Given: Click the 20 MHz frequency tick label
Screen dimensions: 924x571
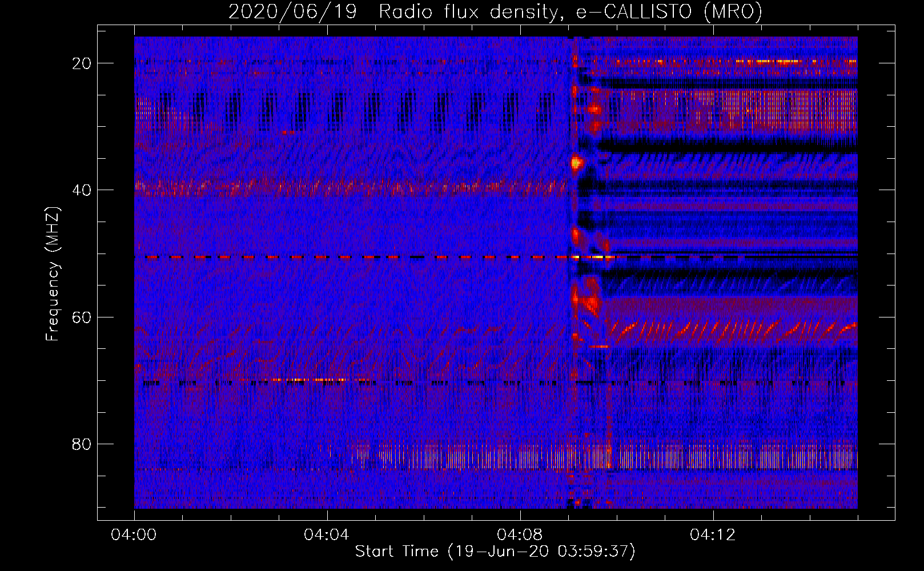Looking at the screenshot, I should pyautogui.click(x=82, y=63).
